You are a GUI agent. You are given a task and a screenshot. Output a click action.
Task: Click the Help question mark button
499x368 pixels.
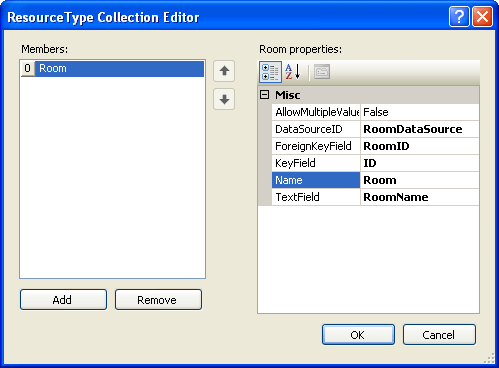[x=459, y=16]
